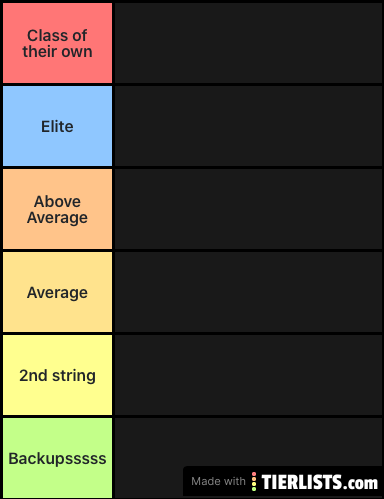Click the word 'Elite' text
The width and height of the screenshot is (384, 499).
pos(57,127)
